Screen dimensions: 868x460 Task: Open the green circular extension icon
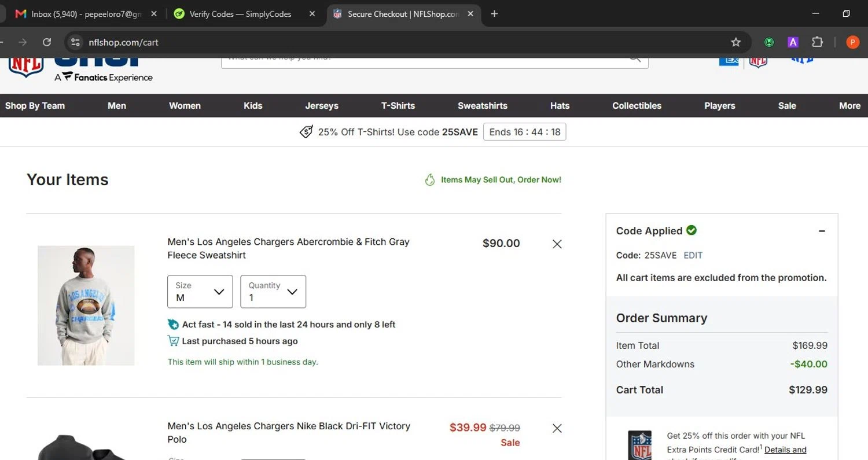(769, 42)
